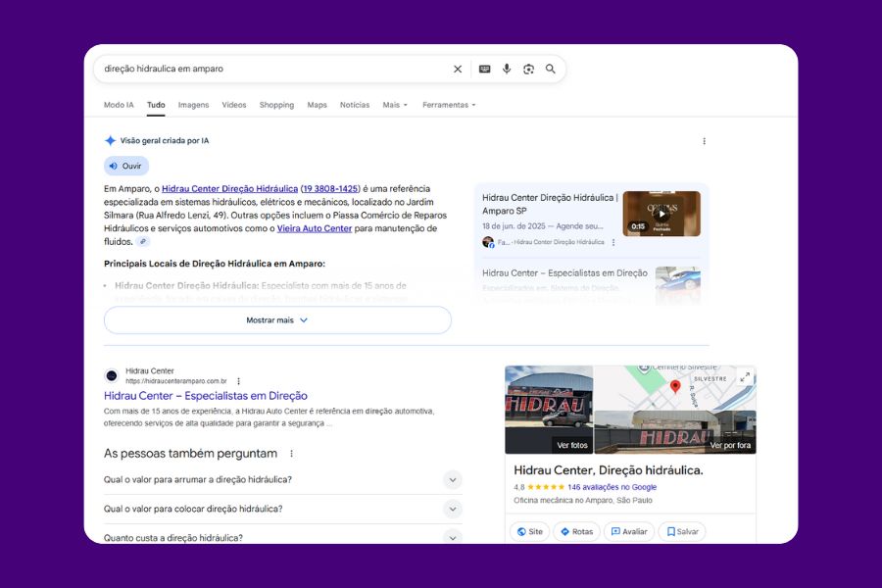
Task: Open the Hidrau Center Direção Hidráulica link
Action: (x=229, y=188)
